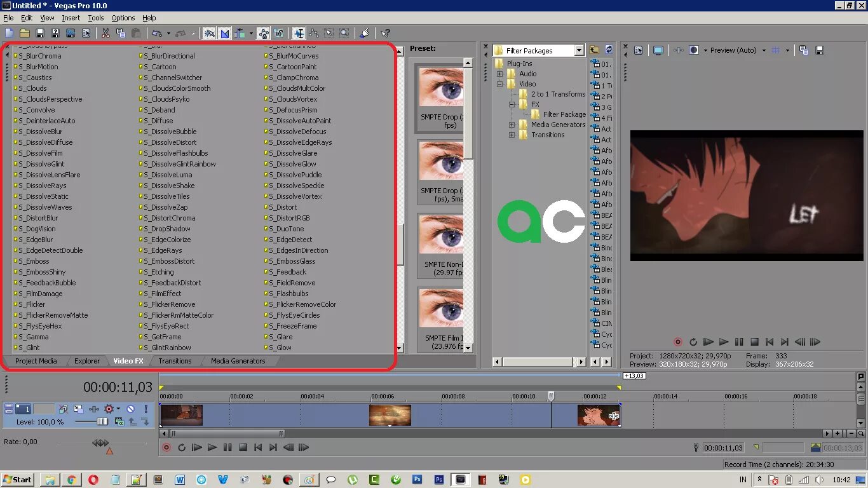The image size is (868, 488).
Task: Toggle Lock Envelopes to Events
Action: point(263,33)
